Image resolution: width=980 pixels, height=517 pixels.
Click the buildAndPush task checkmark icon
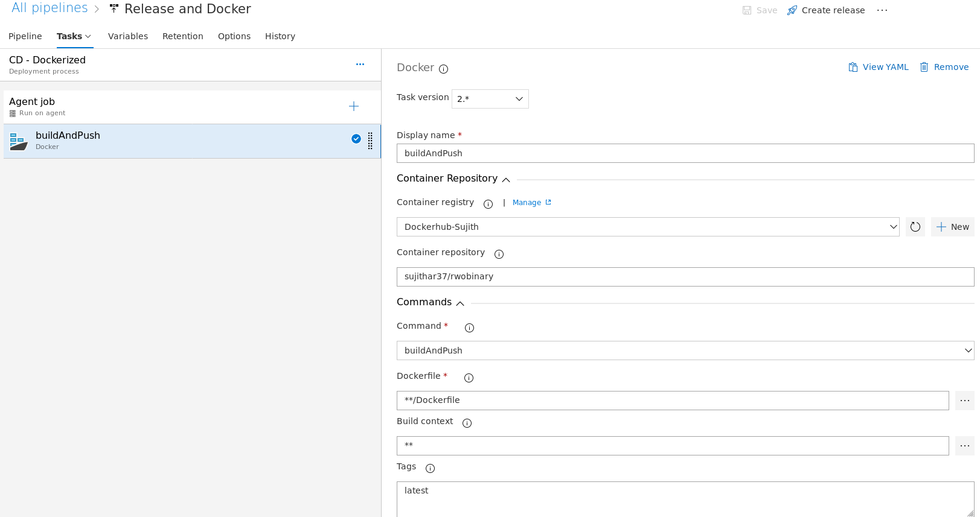tap(356, 139)
